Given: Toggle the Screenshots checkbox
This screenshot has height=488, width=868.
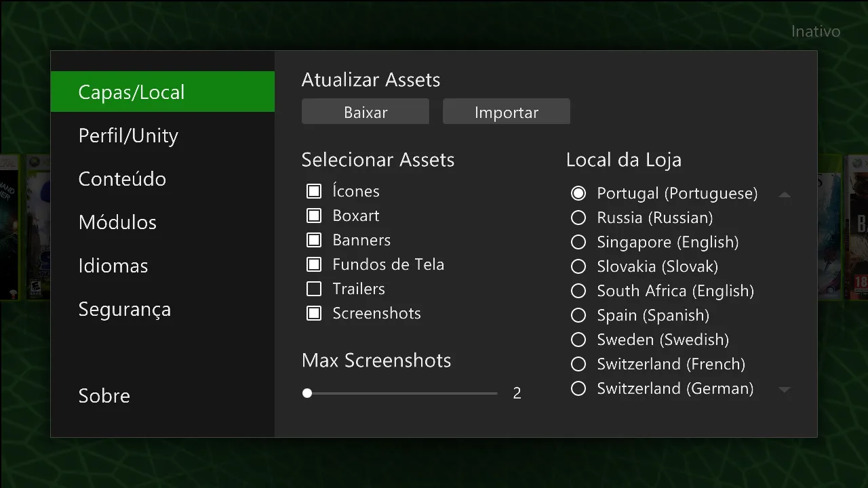Looking at the screenshot, I should pyautogui.click(x=314, y=313).
